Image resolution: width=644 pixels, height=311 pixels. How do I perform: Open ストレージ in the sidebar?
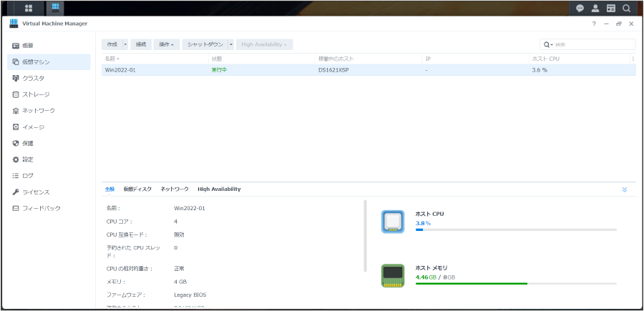(49, 94)
